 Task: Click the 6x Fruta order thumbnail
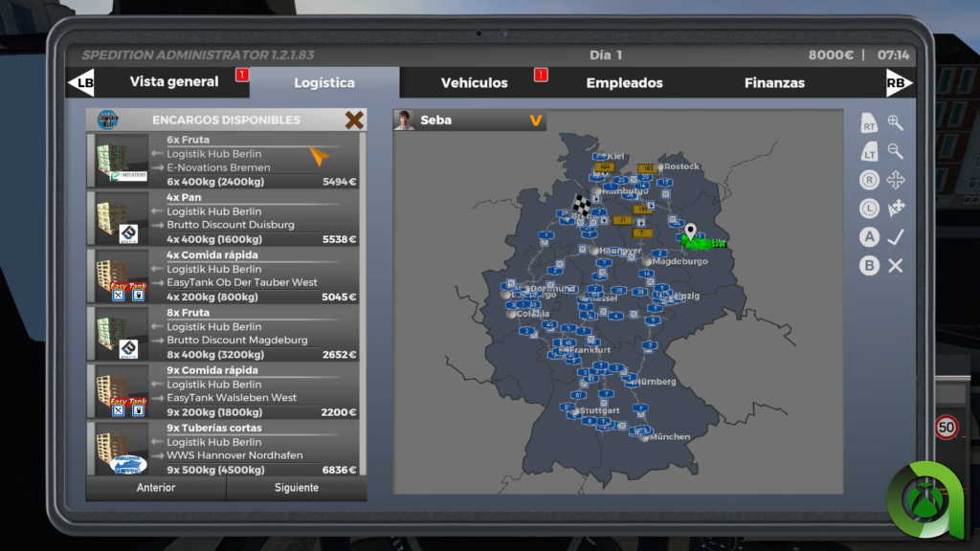tap(122, 161)
